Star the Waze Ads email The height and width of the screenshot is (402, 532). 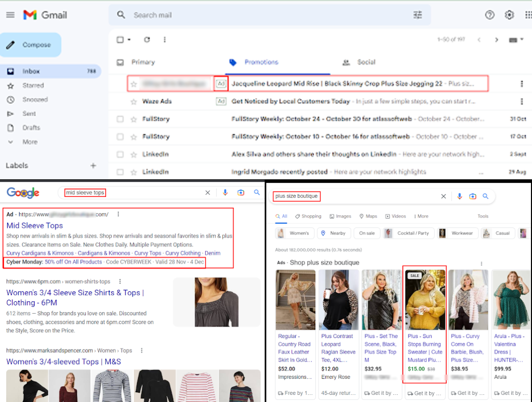pos(134,102)
